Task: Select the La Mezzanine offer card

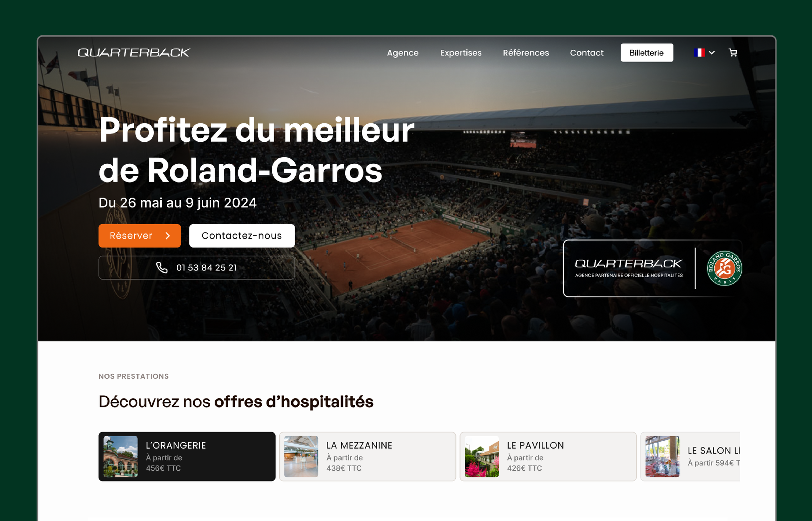Action: tap(367, 457)
